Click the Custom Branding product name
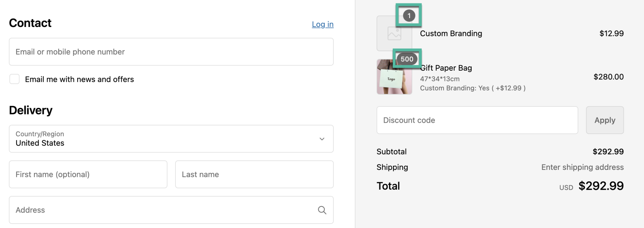The height and width of the screenshot is (228, 644). click(451, 34)
